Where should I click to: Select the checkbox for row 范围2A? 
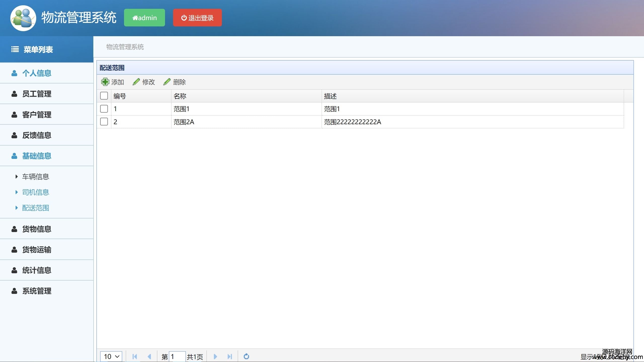pyautogui.click(x=104, y=122)
